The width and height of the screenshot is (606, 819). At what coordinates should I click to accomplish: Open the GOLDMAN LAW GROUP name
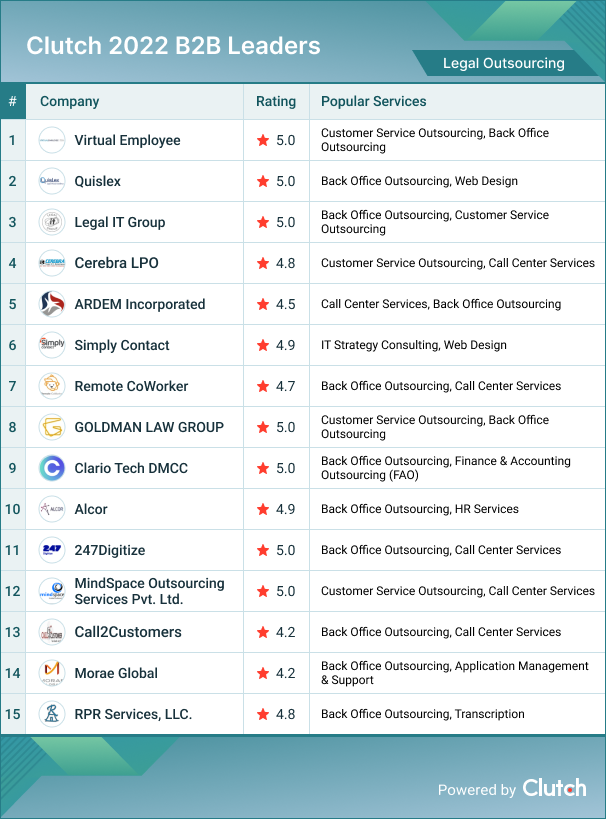tap(149, 427)
